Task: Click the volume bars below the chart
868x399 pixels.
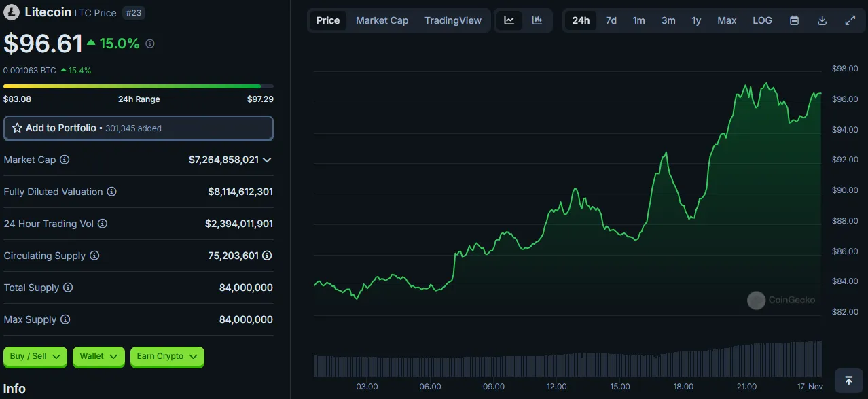Action: [568, 360]
